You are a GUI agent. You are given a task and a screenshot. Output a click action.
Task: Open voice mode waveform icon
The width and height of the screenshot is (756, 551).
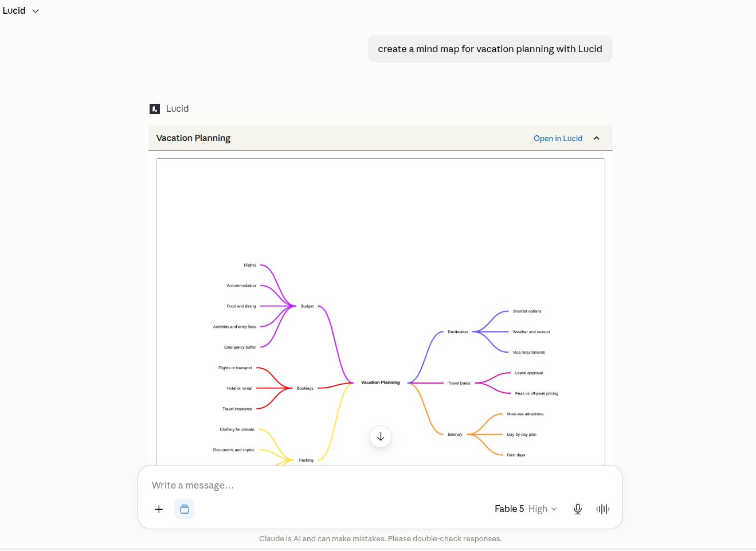pyautogui.click(x=603, y=509)
